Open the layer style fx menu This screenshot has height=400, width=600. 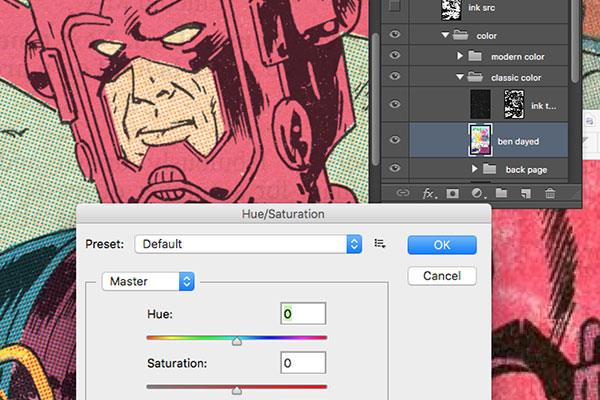[x=429, y=194]
